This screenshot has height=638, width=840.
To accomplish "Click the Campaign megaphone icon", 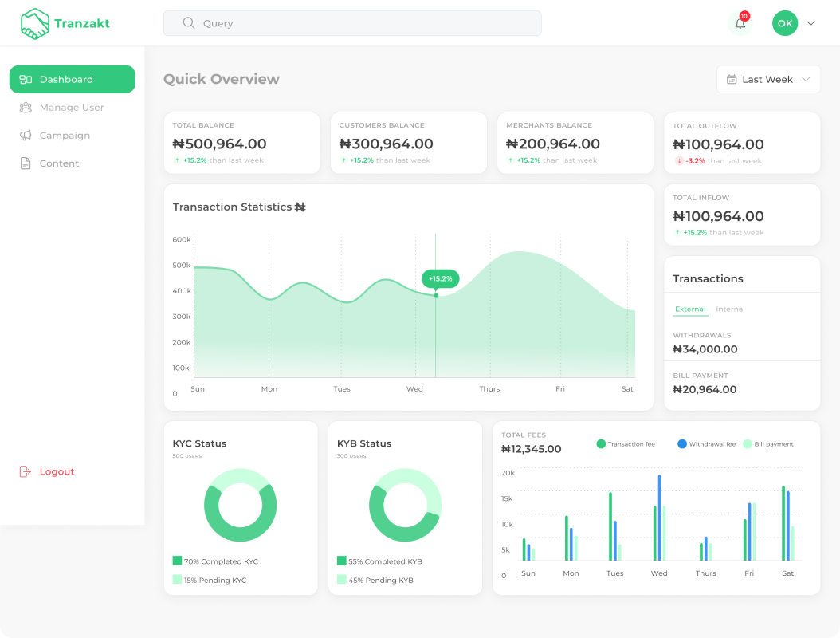I will click(26, 136).
